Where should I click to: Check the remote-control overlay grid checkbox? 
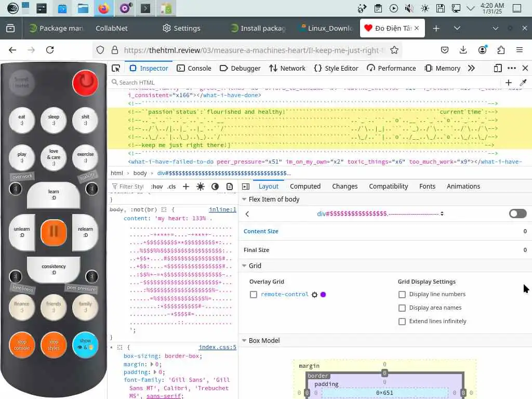(x=254, y=295)
